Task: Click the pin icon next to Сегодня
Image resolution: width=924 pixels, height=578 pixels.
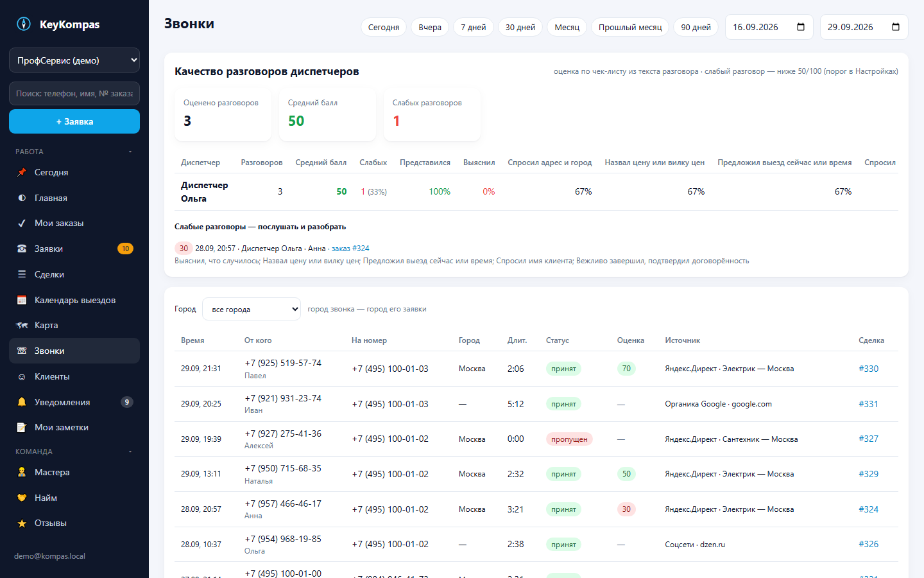Action: point(22,172)
